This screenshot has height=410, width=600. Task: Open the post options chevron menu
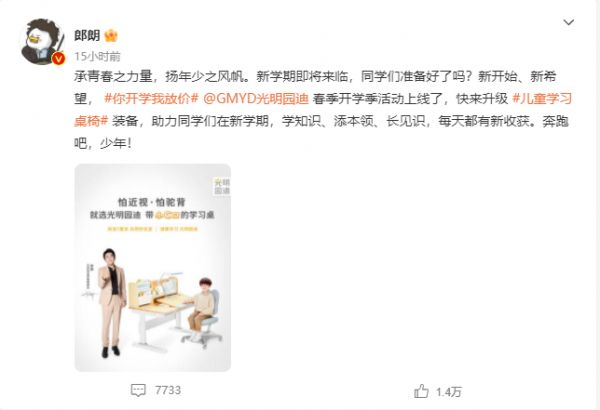point(569,22)
